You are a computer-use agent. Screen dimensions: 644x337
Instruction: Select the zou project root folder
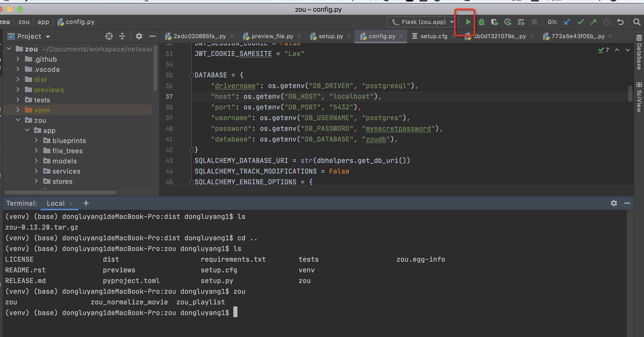point(31,49)
